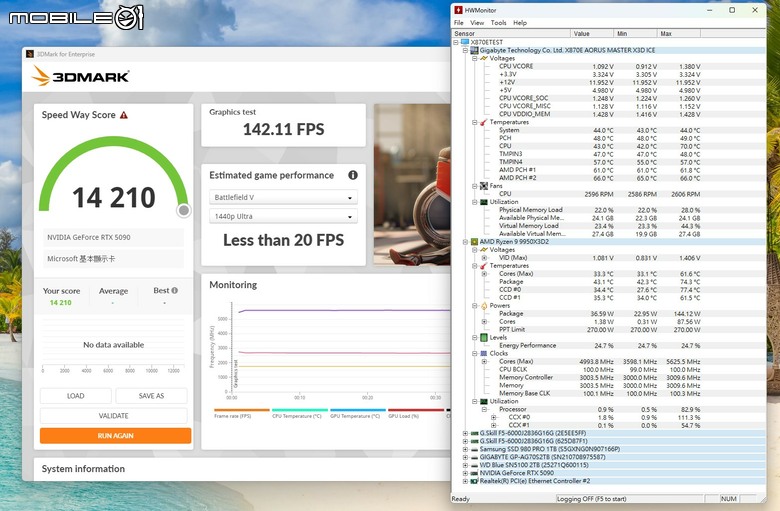The height and width of the screenshot is (511, 780).
Task: Click the Clocks icon in HWMonitor
Action: 484,353
